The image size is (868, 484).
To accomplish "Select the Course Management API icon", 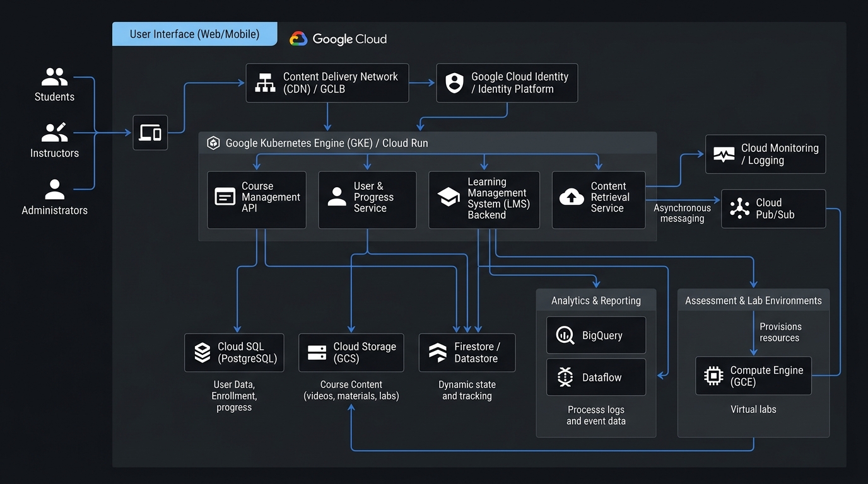I will coord(225,197).
